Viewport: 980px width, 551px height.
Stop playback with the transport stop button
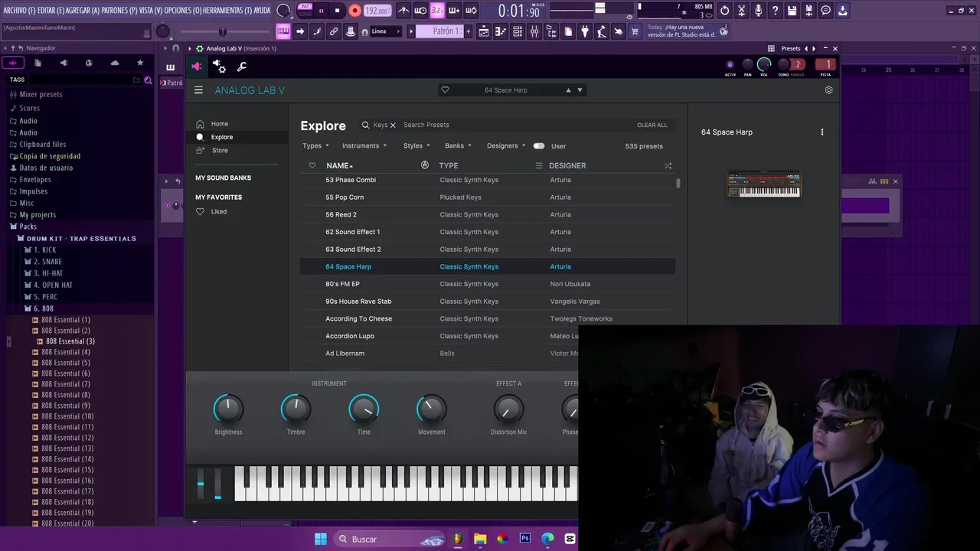337,11
